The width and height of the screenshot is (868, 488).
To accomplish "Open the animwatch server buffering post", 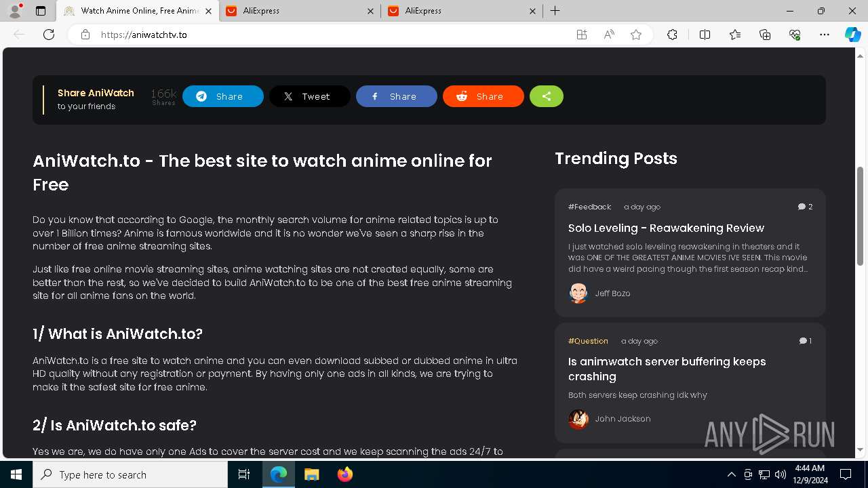I will click(x=667, y=369).
